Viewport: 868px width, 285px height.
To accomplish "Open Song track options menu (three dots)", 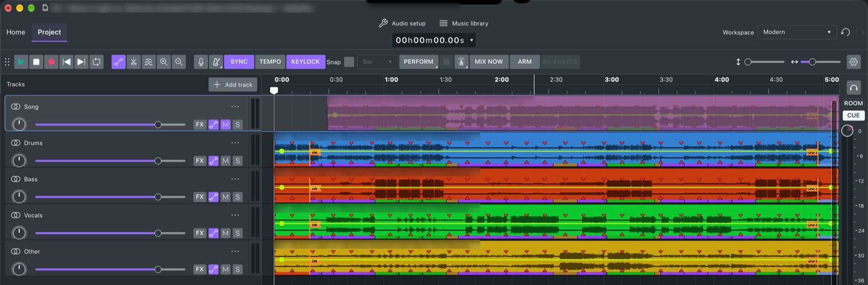I will coord(235,107).
